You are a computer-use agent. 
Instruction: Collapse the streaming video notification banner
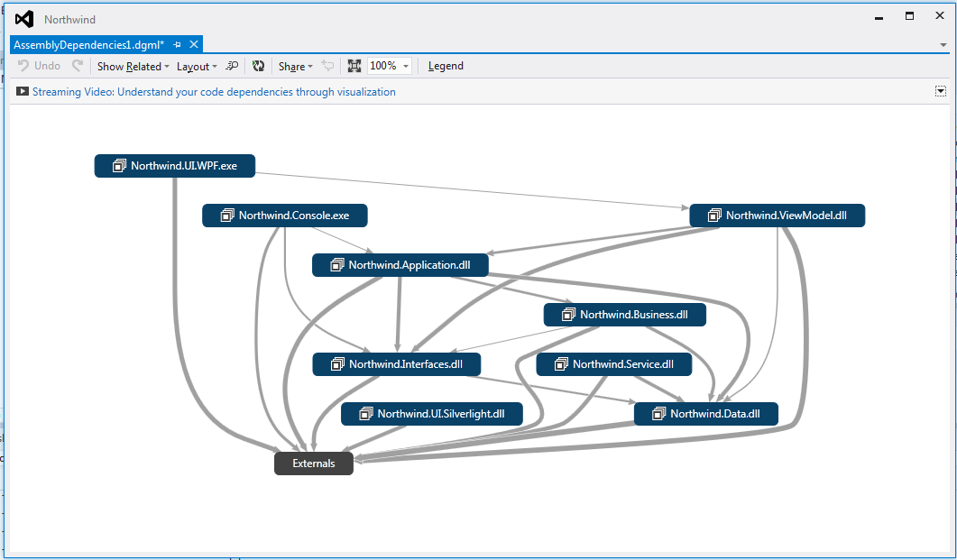tap(940, 91)
